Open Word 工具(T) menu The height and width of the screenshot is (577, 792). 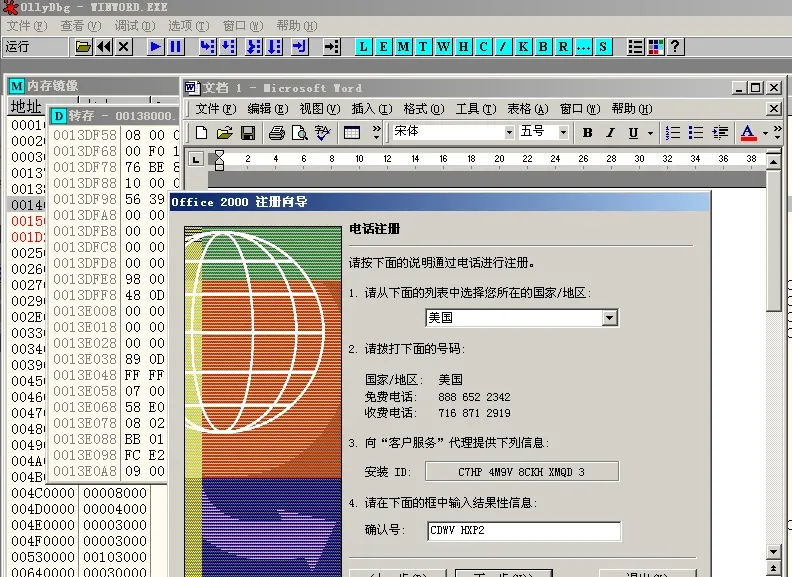(x=476, y=109)
